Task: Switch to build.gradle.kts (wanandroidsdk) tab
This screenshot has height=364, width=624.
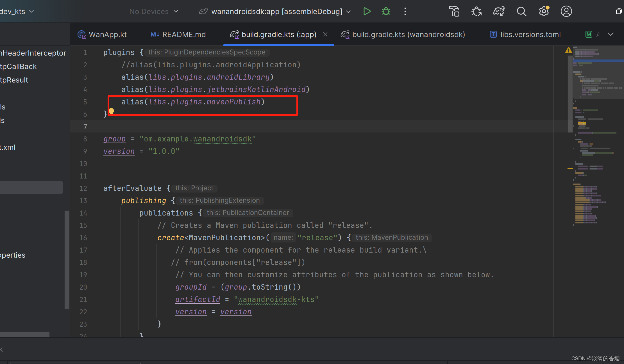Action: click(x=403, y=35)
